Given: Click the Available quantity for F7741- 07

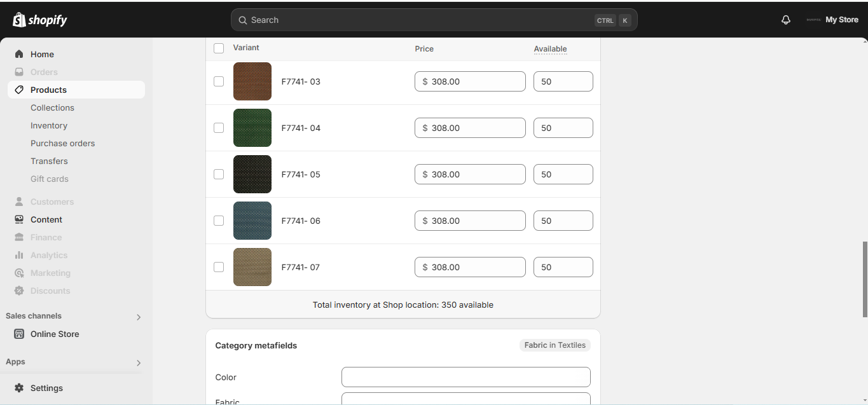Looking at the screenshot, I should tap(563, 267).
